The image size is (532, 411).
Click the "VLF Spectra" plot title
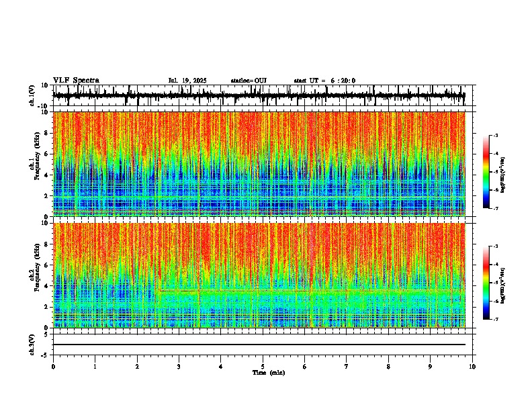click(x=77, y=81)
